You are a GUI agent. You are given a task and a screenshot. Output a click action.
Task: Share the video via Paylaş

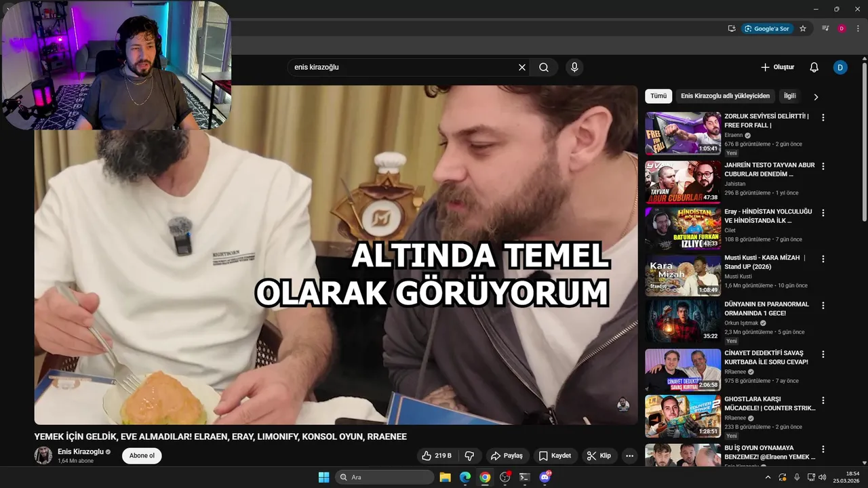point(507,455)
